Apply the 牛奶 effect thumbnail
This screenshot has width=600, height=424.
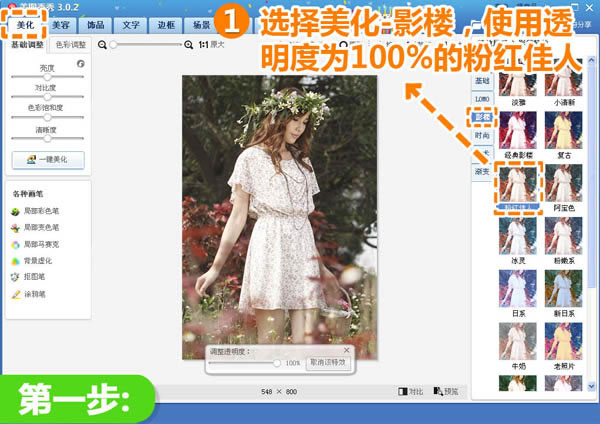coord(518,341)
